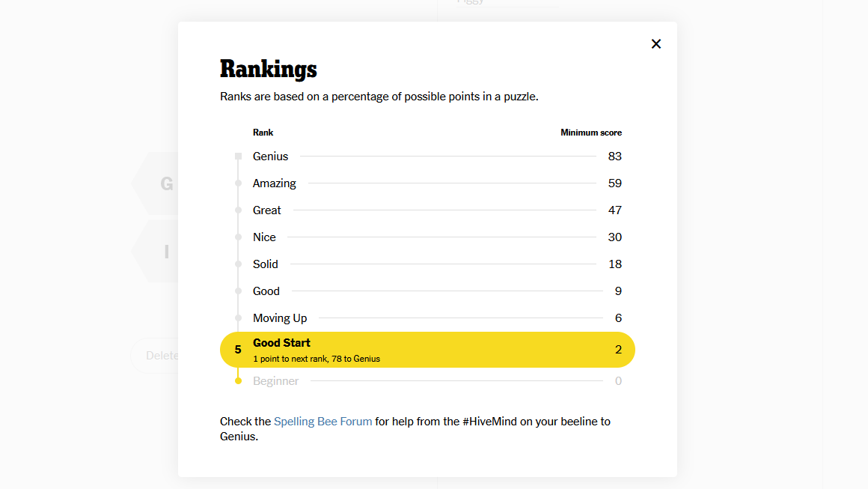
Task: Click the highlighted Good Start rank label
Action: click(x=281, y=343)
